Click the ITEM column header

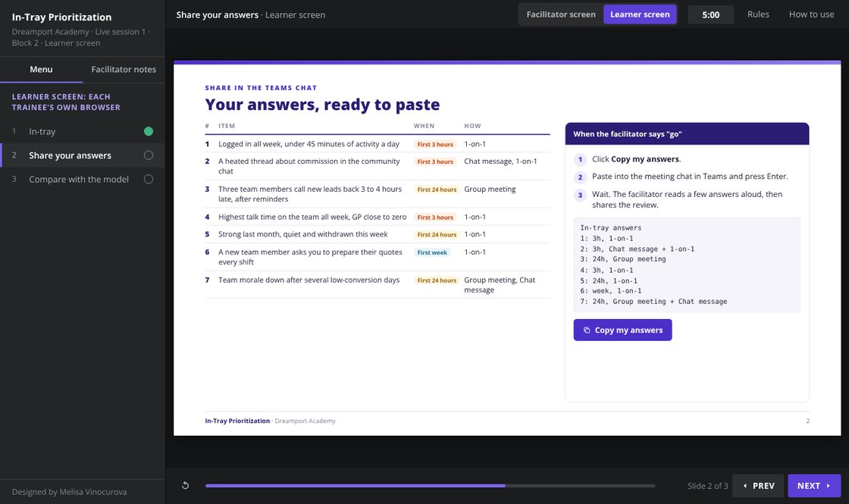click(227, 126)
